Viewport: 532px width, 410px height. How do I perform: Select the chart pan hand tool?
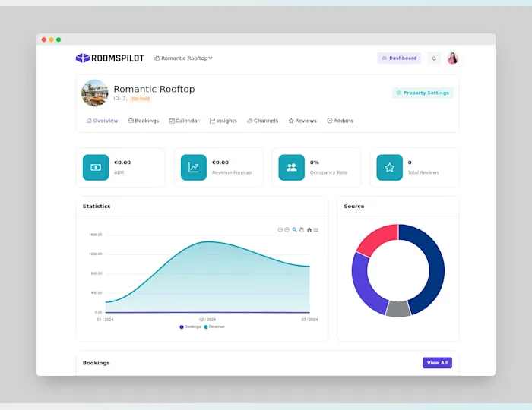pyautogui.click(x=302, y=230)
